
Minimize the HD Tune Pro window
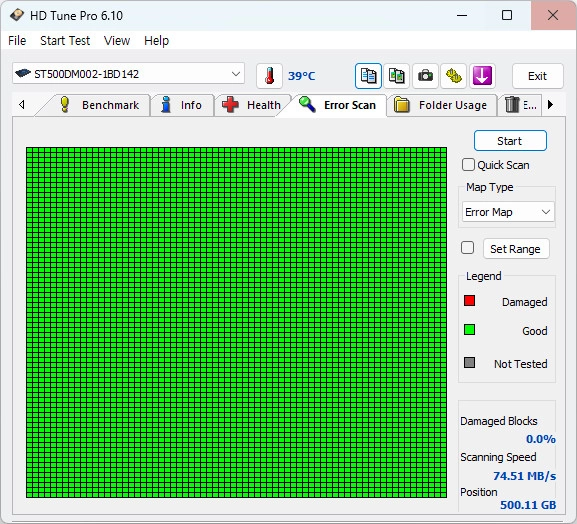pyautogui.click(x=462, y=15)
